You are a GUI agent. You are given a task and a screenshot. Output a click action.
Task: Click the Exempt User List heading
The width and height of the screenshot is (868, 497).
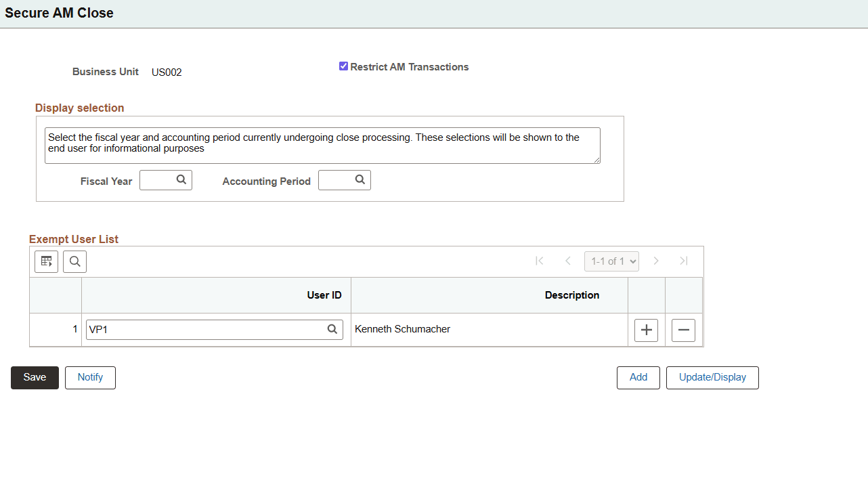pyautogui.click(x=74, y=239)
